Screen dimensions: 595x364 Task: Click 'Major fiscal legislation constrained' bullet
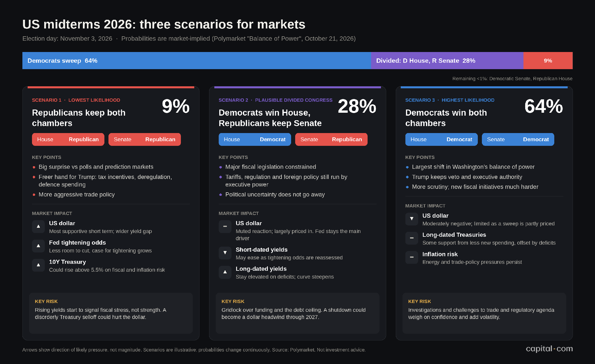pos(271,167)
